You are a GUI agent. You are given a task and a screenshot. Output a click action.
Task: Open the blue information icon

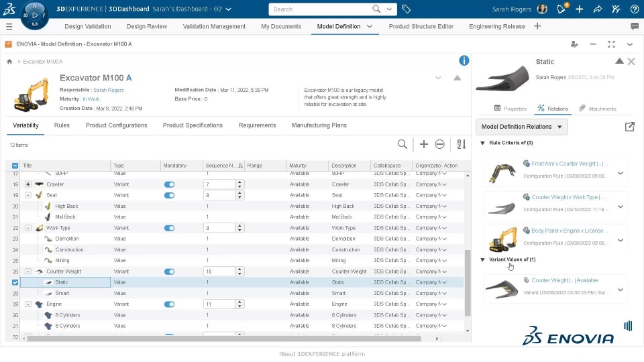(x=464, y=61)
